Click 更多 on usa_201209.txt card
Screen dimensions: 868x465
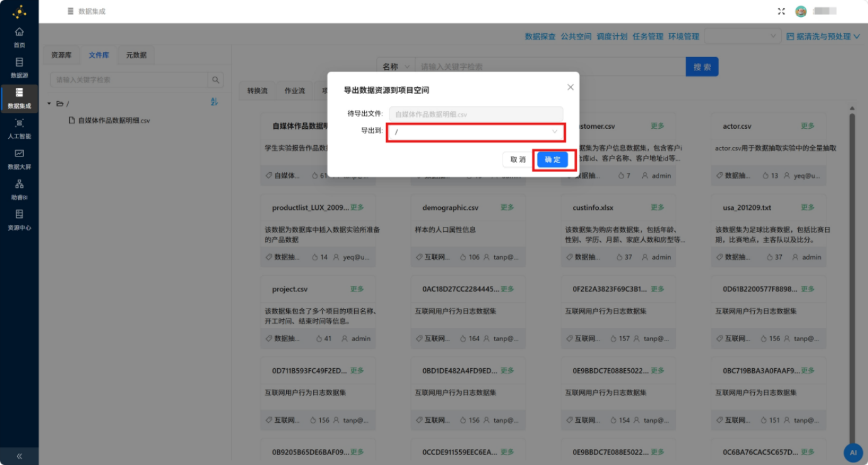(x=808, y=207)
